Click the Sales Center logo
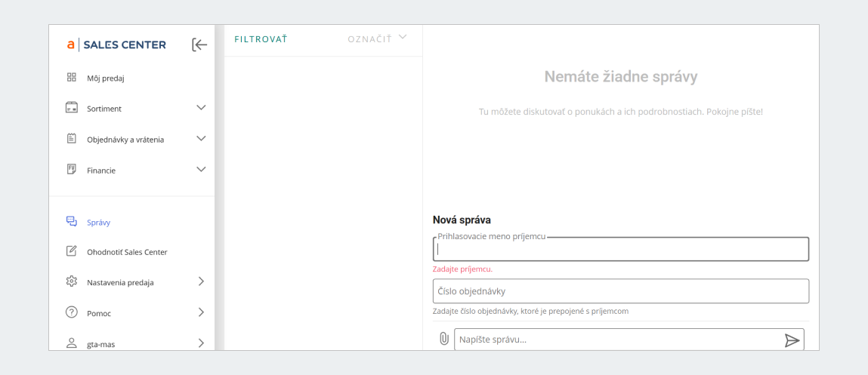868x375 pixels. [117, 45]
